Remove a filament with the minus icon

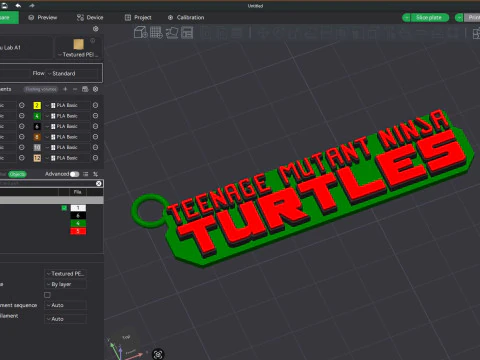[x=75, y=89]
